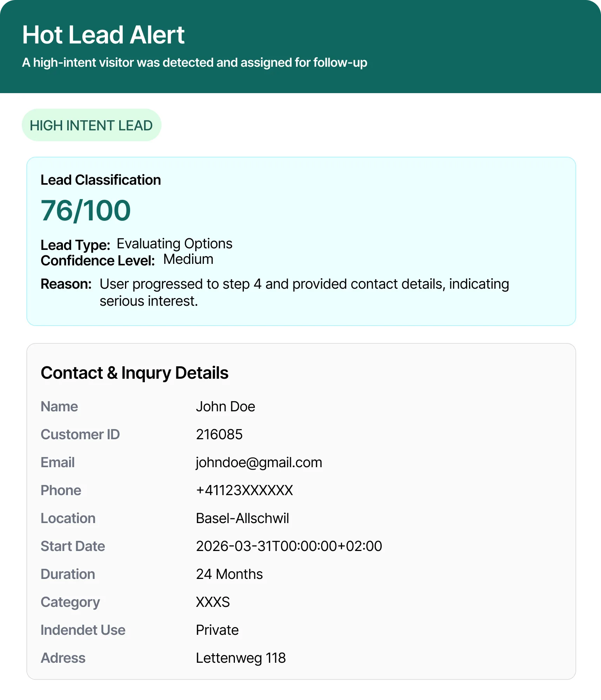Click the Contact & Inqury Details heading
Viewport: 601px width, 700px height.
coord(135,373)
